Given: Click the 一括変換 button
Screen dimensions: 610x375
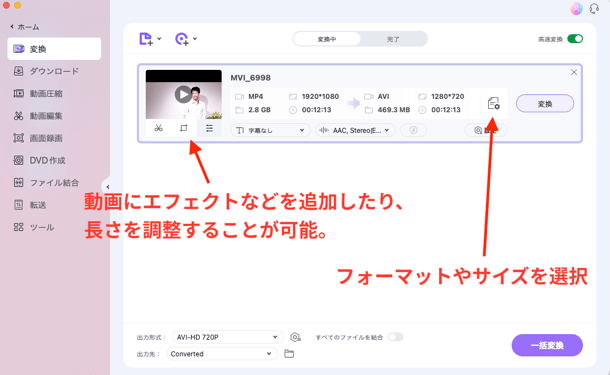Looking at the screenshot, I should pyautogui.click(x=547, y=345).
